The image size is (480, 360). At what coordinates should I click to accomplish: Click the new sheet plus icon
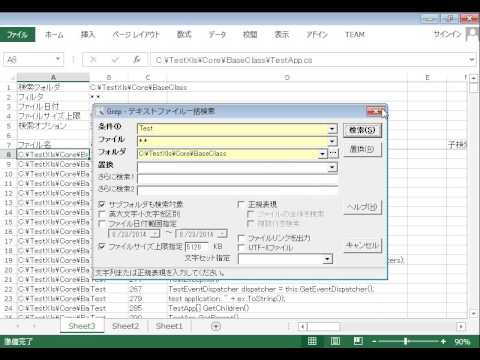click(x=216, y=326)
